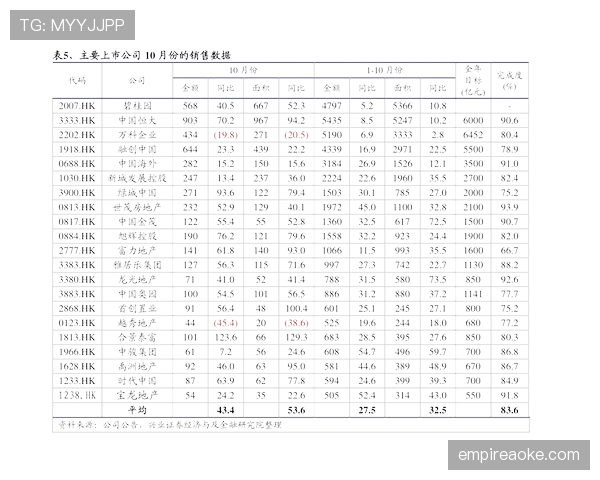Select stock code 1813.HK
This screenshot has height=480, width=600.
click(x=77, y=337)
